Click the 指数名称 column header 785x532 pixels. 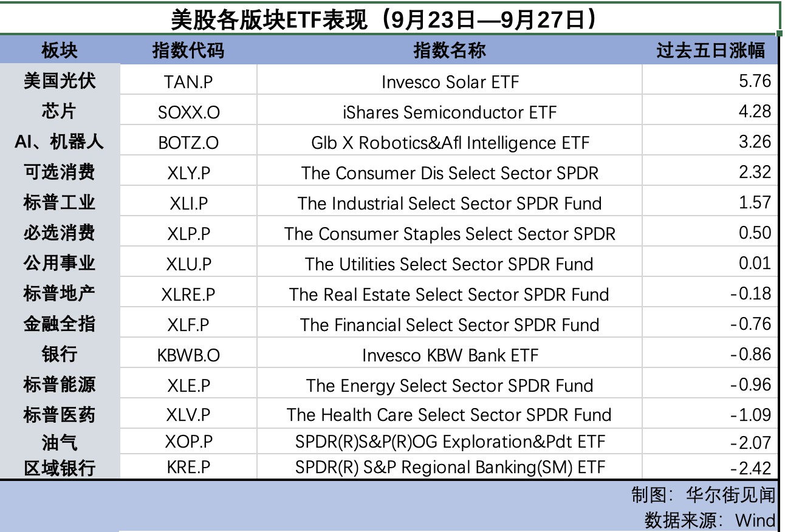[449, 50]
